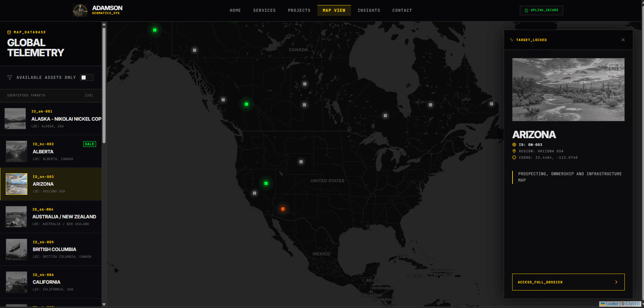Image resolution: width=644 pixels, height=308 pixels.
Task: Click the pulse icon beside TARGET_LOCKED
Action: 511,40
